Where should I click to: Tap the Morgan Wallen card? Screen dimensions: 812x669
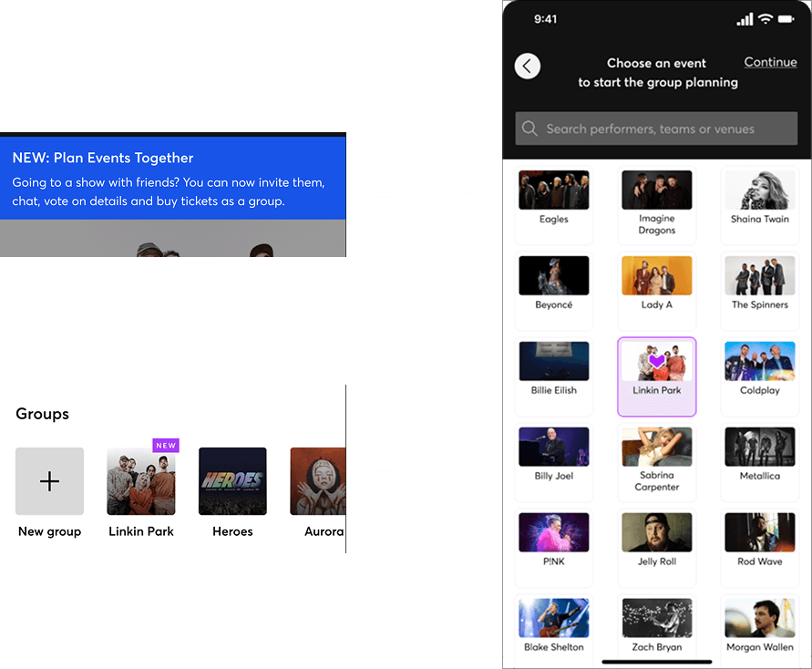760,631
